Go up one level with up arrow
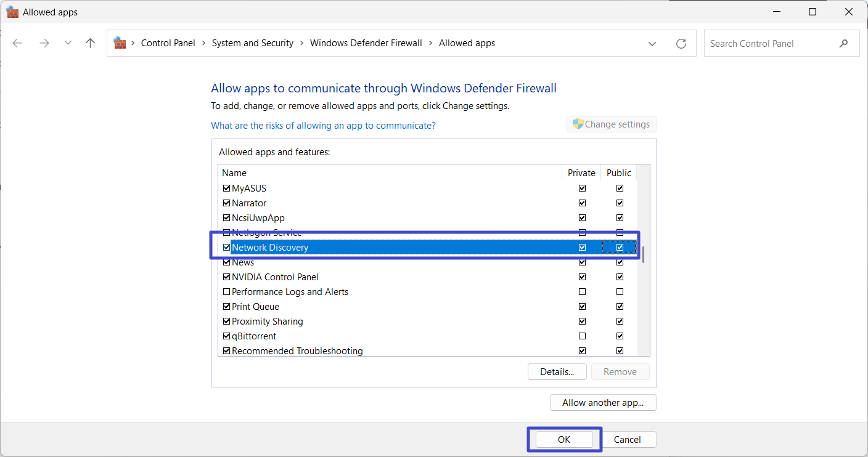This screenshot has height=457, width=868. (91, 43)
